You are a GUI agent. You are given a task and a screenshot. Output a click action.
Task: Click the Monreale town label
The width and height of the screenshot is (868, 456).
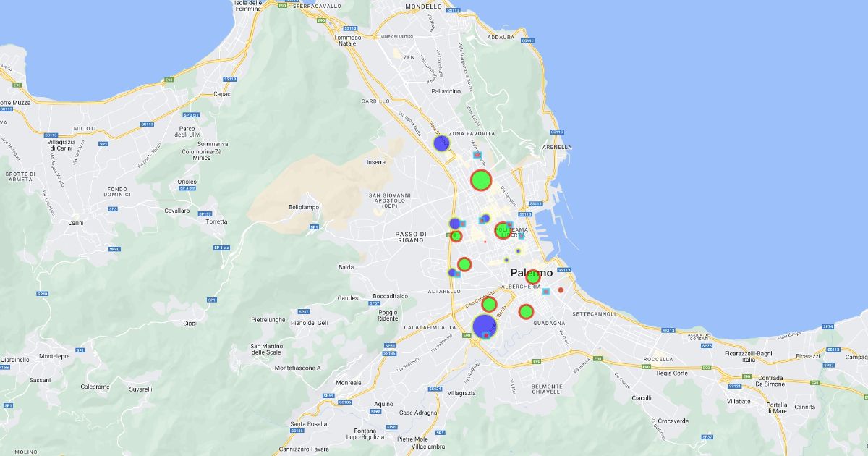click(x=349, y=382)
